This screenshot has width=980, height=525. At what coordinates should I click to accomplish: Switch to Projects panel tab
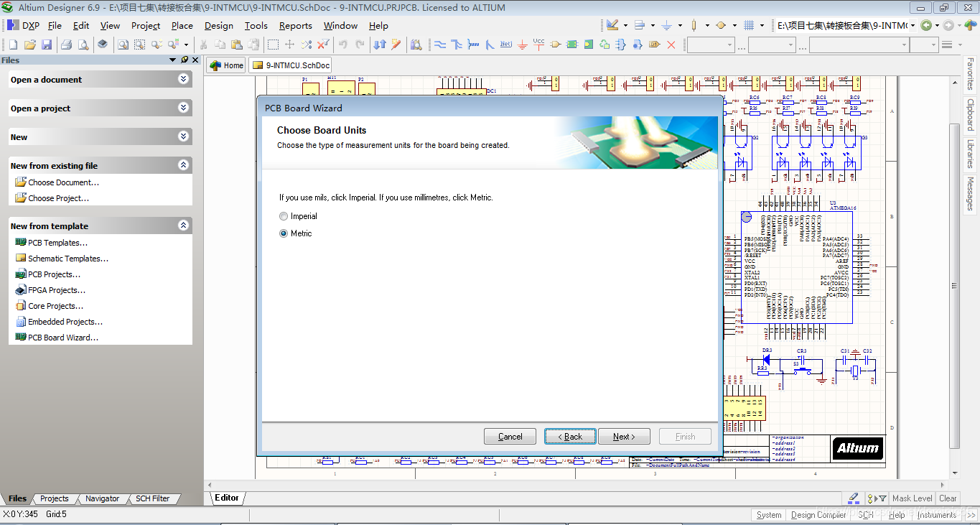pos(55,498)
